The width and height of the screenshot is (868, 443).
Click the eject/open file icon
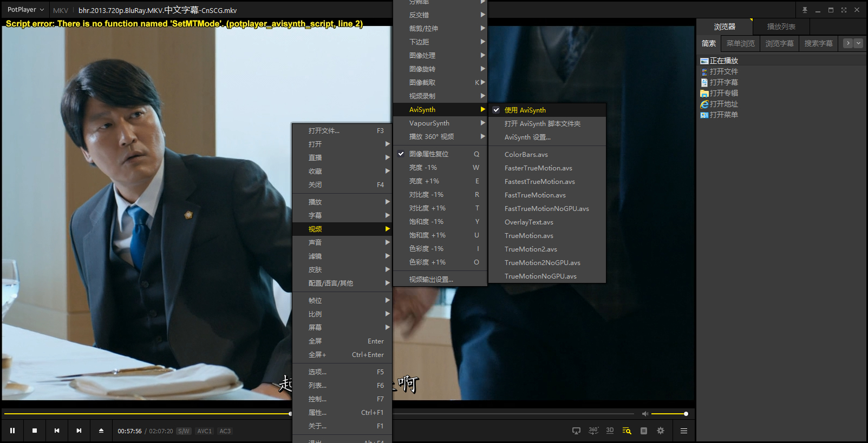click(101, 431)
